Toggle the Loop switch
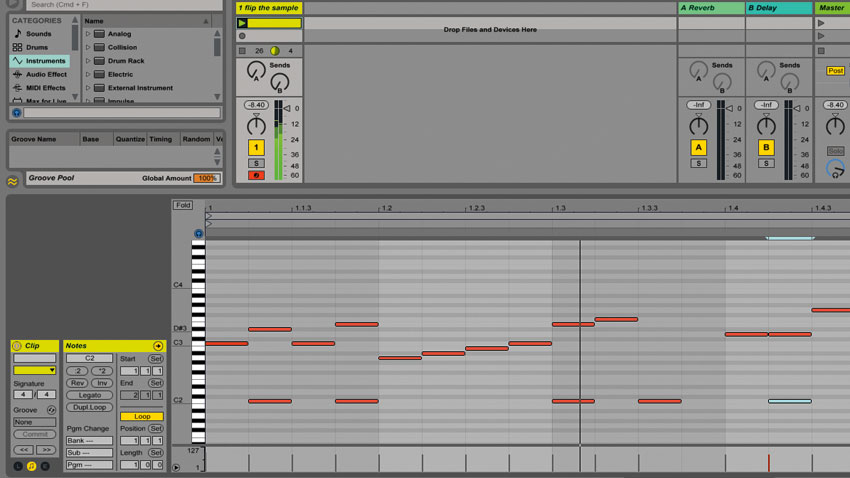 click(x=141, y=416)
